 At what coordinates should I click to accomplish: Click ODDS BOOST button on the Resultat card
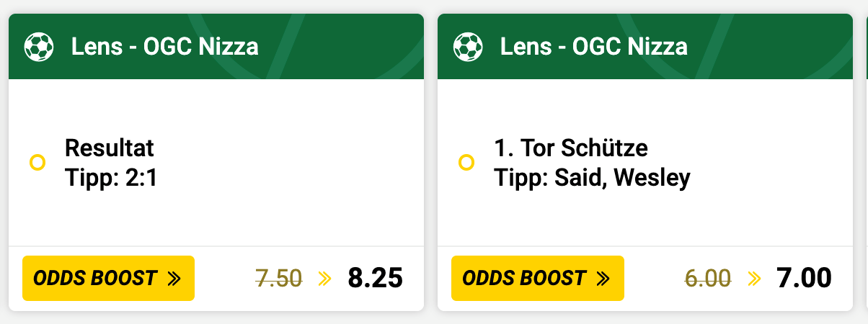[108, 278]
